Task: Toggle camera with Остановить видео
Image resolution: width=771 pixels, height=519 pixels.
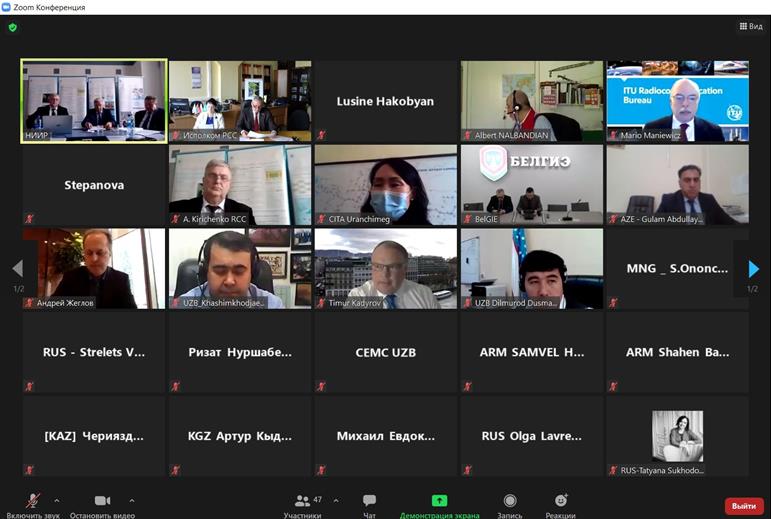Action: pos(102,506)
